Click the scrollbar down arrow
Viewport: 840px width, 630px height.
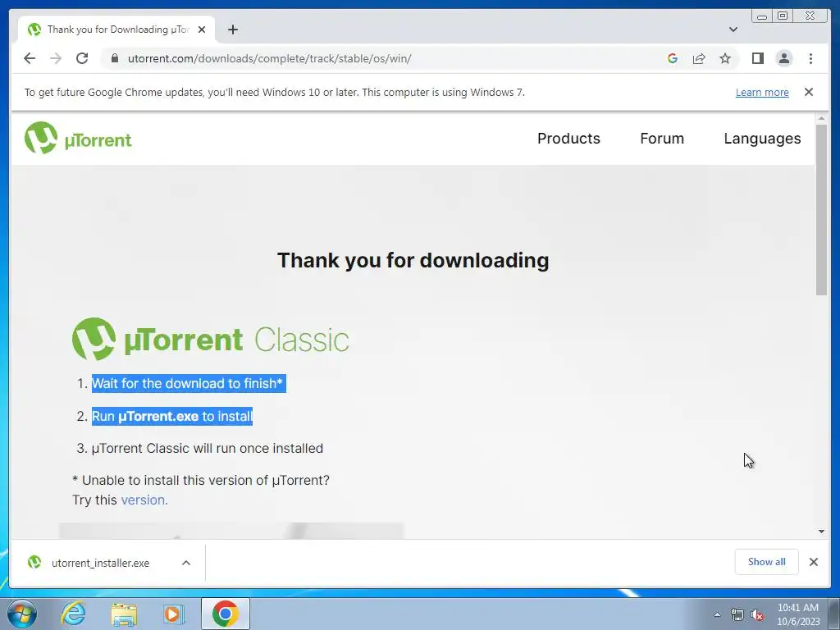[821, 532]
